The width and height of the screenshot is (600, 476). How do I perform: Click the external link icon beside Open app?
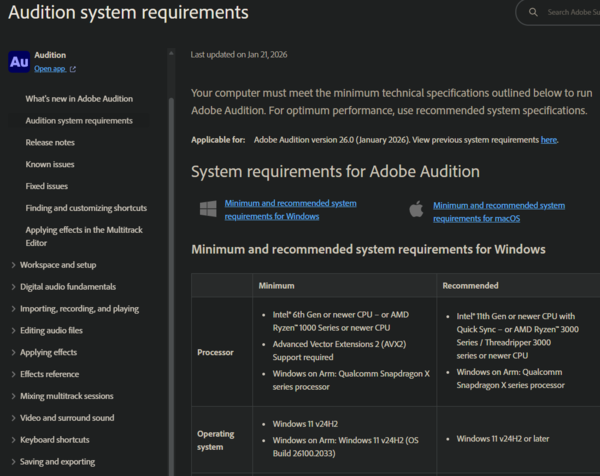73,69
